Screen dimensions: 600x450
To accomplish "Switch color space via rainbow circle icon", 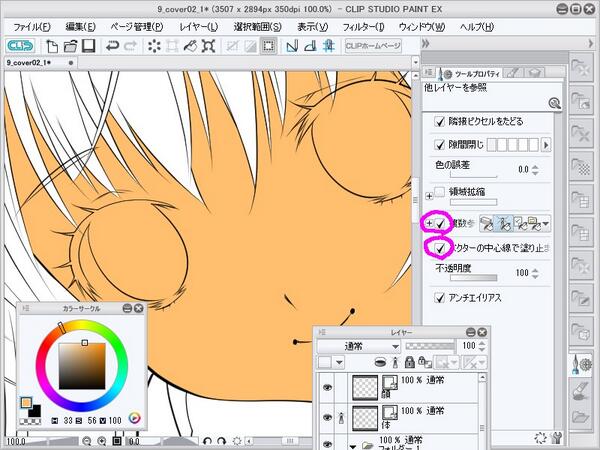I will point(134,418).
